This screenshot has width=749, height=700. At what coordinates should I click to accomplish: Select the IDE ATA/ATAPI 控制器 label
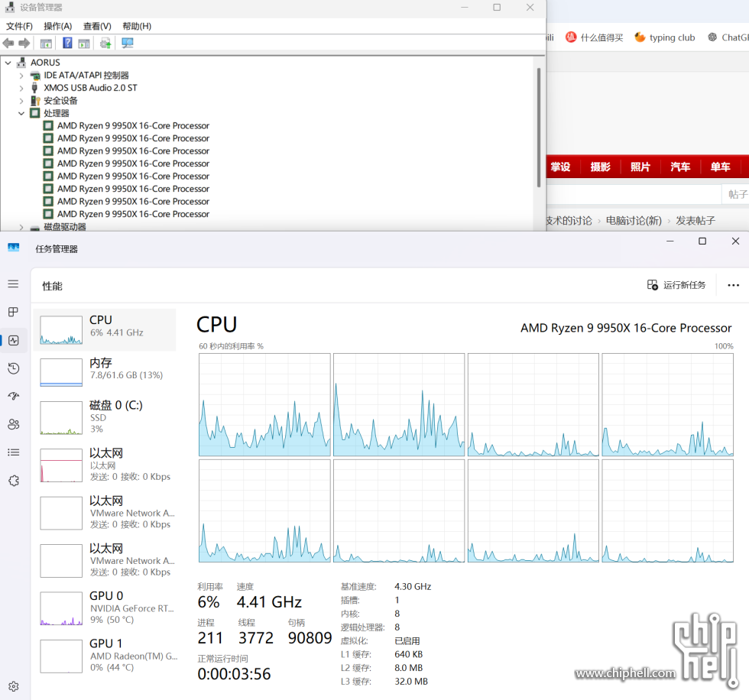click(x=86, y=76)
